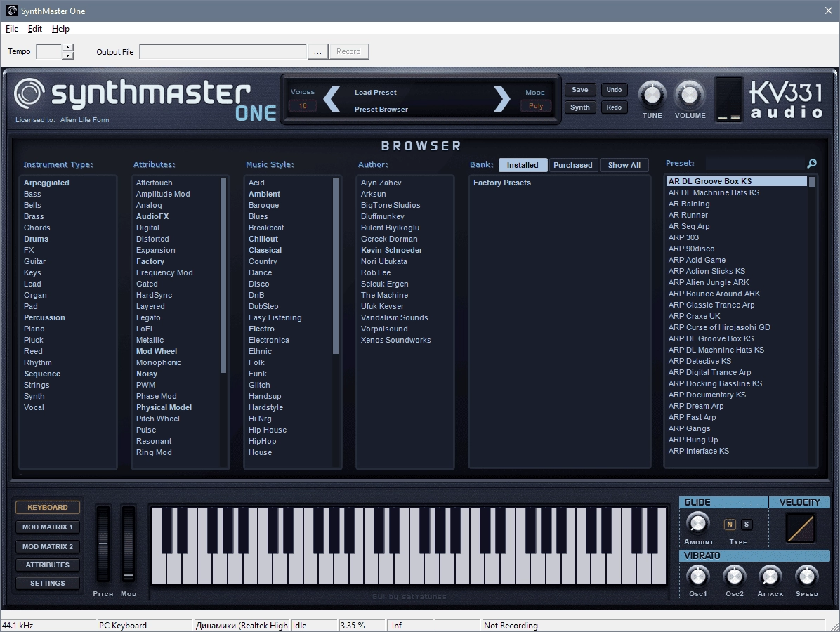The height and width of the screenshot is (632, 840).
Task: Click the Redo button
Action: [614, 107]
